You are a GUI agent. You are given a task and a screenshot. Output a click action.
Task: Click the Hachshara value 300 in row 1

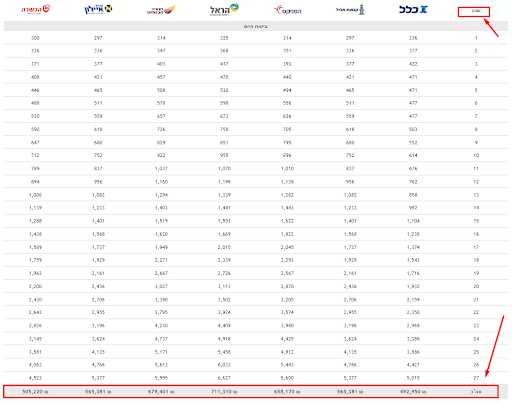click(35, 38)
